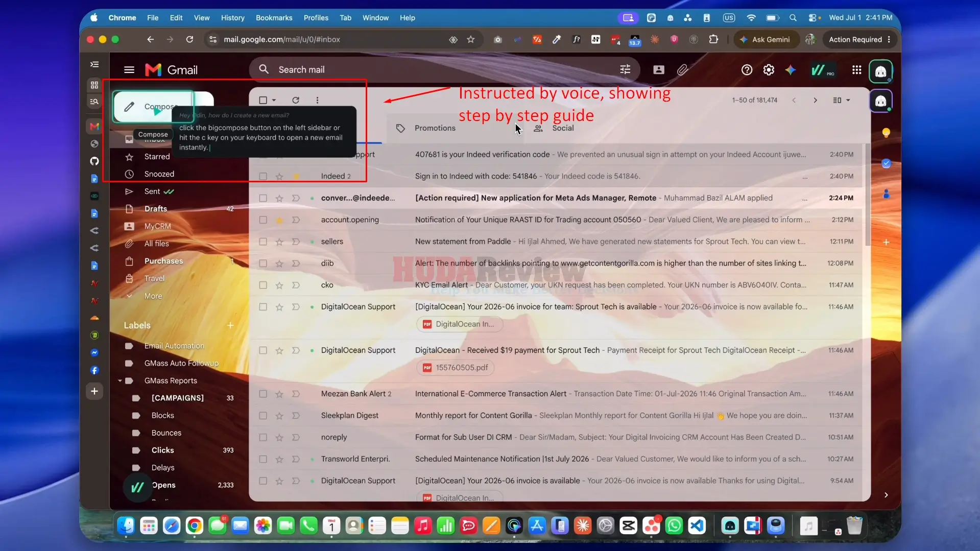Expand the More folders list
The image size is (980, 551).
click(x=153, y=296)
